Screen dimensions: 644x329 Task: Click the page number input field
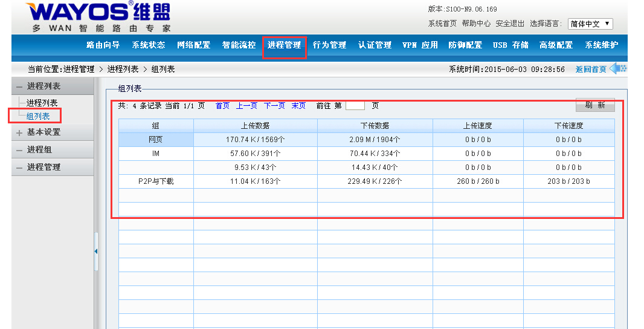(355, 106)
